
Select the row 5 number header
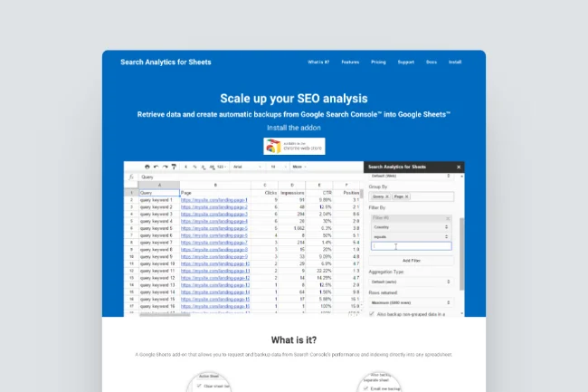[131, 221]
